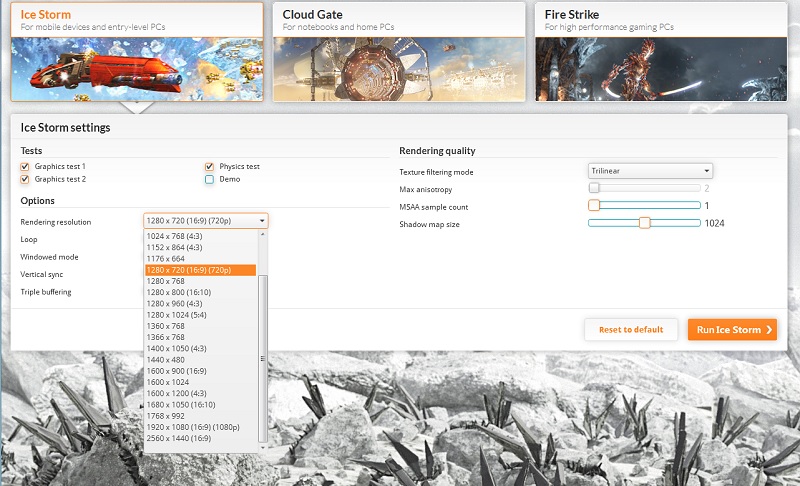Choose 1680 x 1050 (16:10) resolution
Viewport: 800px width, 486px height.
coord(201,404)
